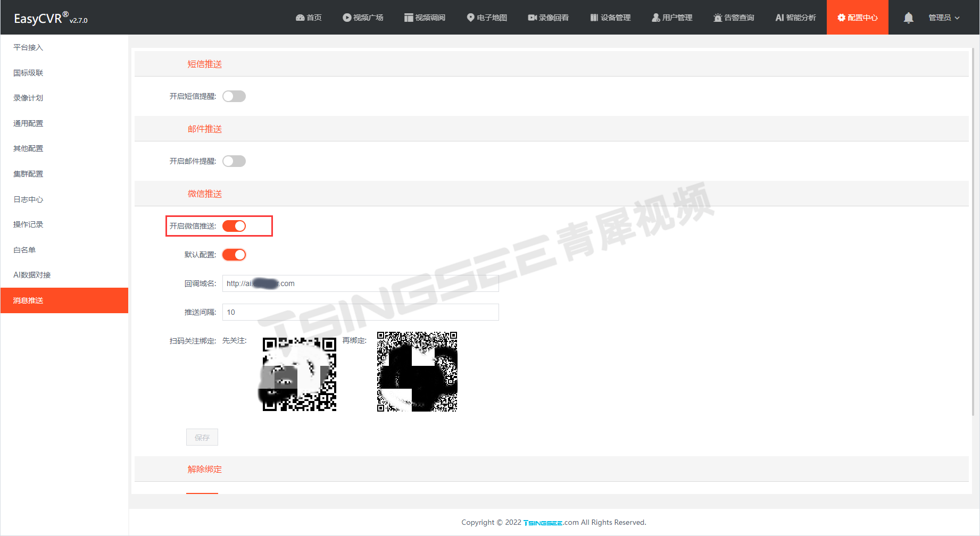Disable the WeChat push toggle (开启微信推送)

click(234, 226)
